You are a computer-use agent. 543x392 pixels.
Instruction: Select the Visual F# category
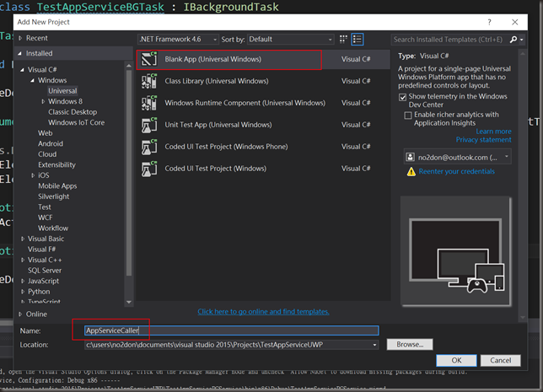[x=41, y=250]
